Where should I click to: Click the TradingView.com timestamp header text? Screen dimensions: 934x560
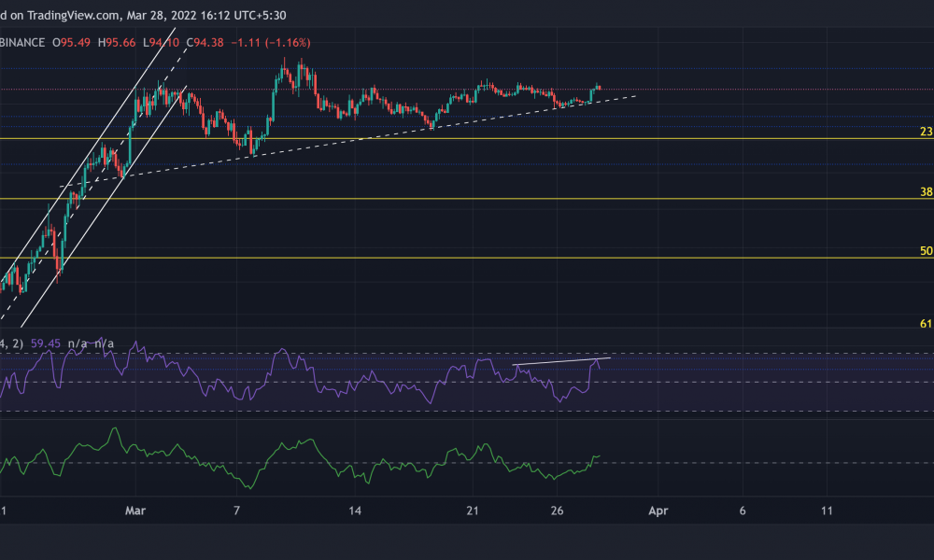pos(143,16)
